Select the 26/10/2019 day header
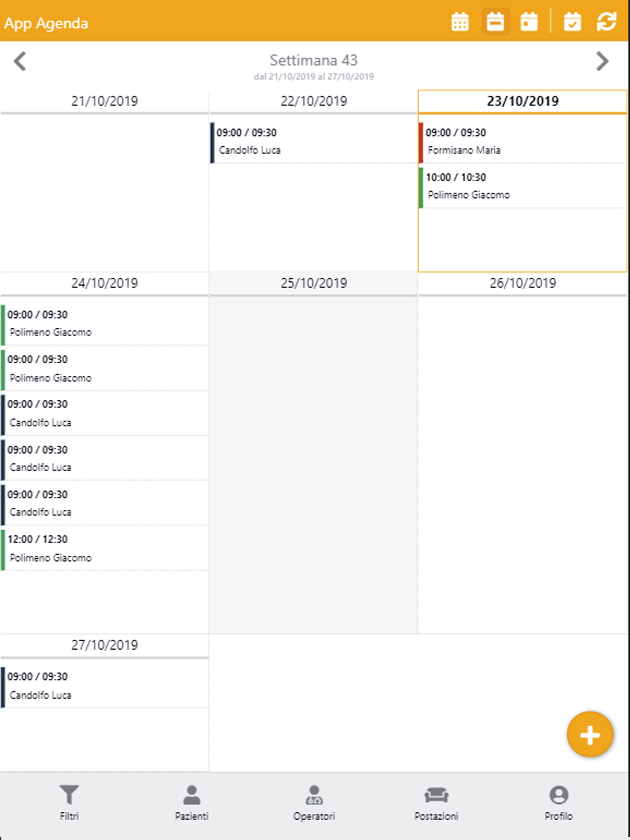The image size is (630, 840). pyautogui.click(x=522, y=283)
